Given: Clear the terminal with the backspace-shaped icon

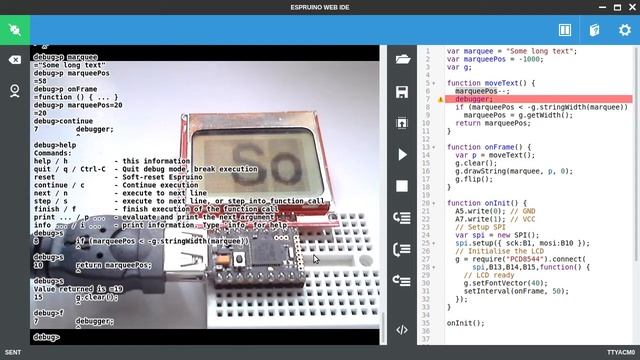Looking at the screenshot, I should [15, 60].
